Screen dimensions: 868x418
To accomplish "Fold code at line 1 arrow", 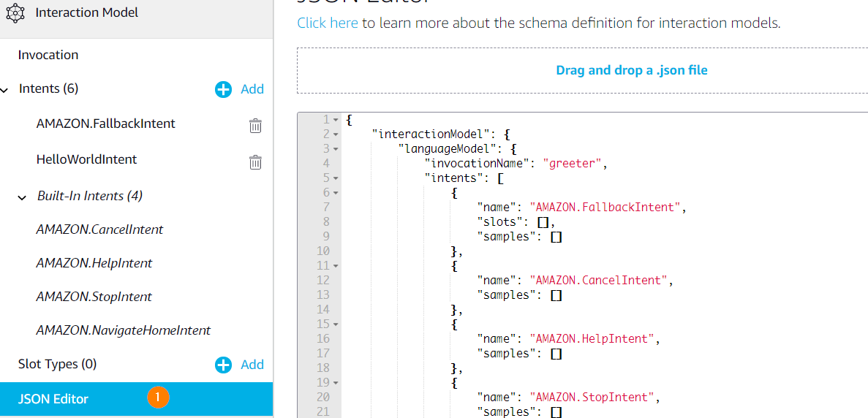I will (x=336, y=119).
